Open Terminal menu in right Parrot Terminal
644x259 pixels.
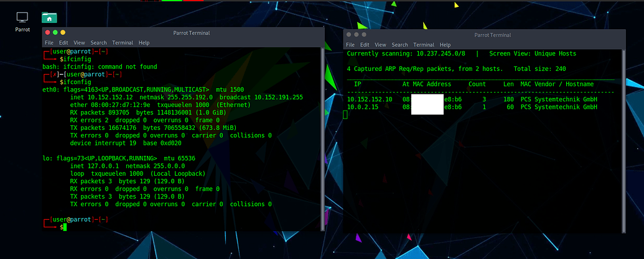pos(424,45)
